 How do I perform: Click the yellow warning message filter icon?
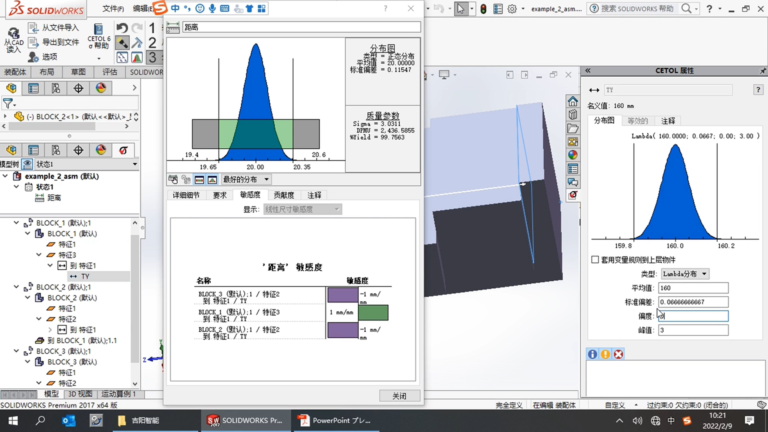click(x=605, y=354)
